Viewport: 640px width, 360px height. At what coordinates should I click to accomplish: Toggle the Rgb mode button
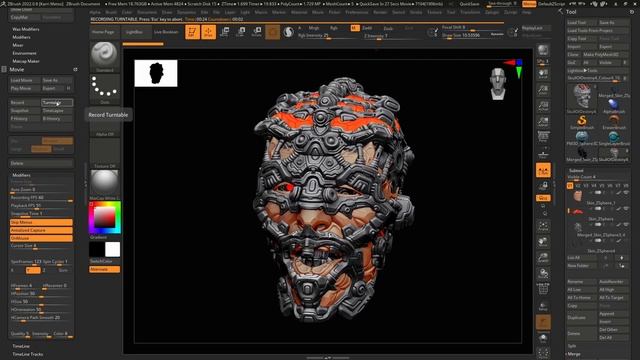click(x=334, y=28)
